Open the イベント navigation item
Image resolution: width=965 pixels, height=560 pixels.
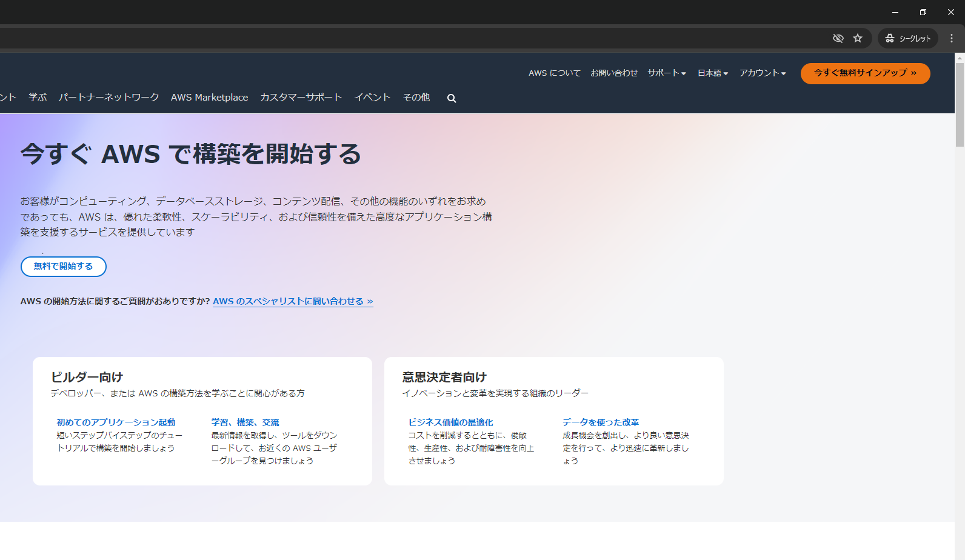click(372, 98)
